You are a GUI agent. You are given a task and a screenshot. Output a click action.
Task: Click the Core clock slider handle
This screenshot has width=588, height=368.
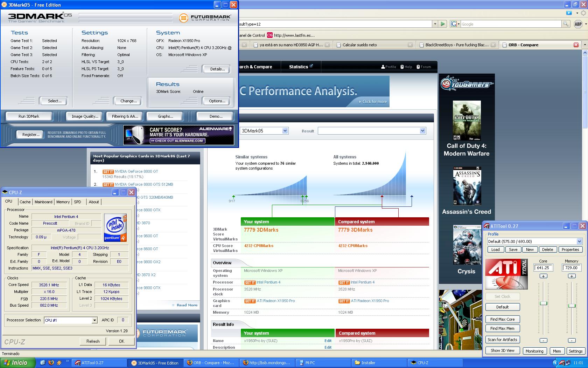[x=543, y=303]
